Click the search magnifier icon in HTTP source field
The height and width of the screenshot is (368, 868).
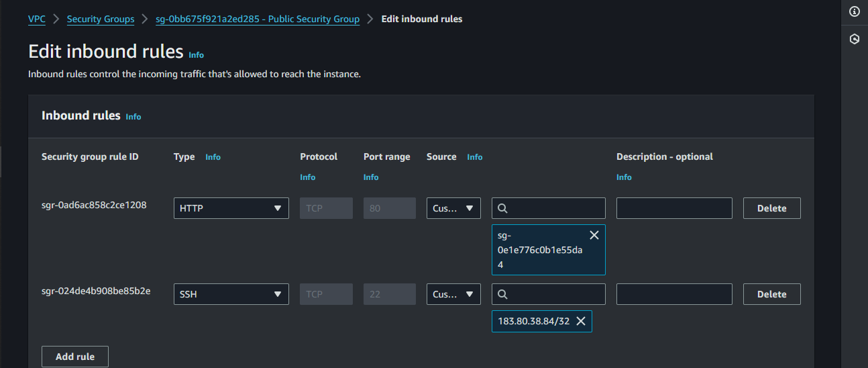[503, 208]
